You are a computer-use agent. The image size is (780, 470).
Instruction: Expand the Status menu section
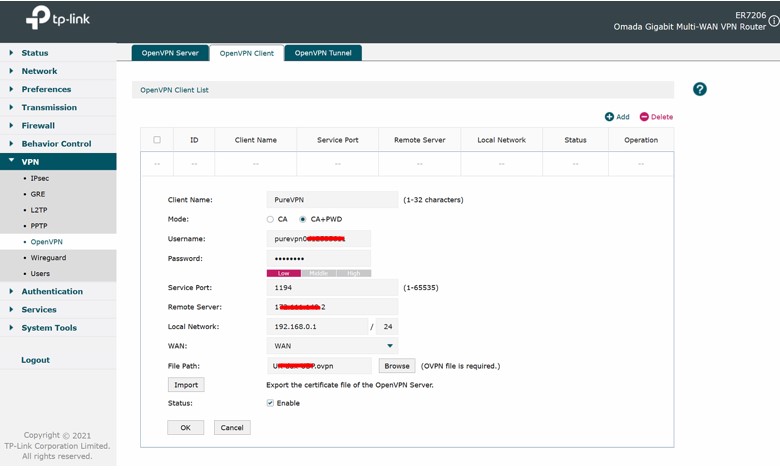[x=58, y=53]
